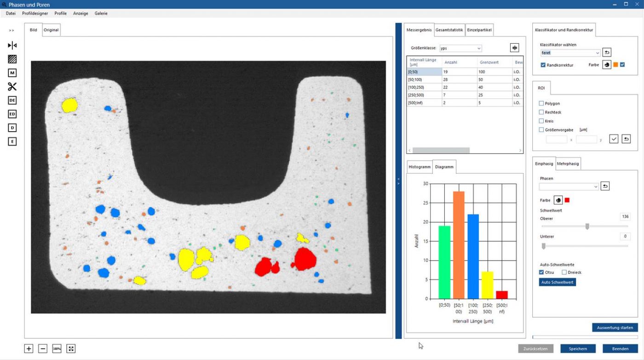The width and height of the screenshot is (644, 360).
Task: Open the color palette for Randkorrektur Farbe
Action: (x=607, y=65)
